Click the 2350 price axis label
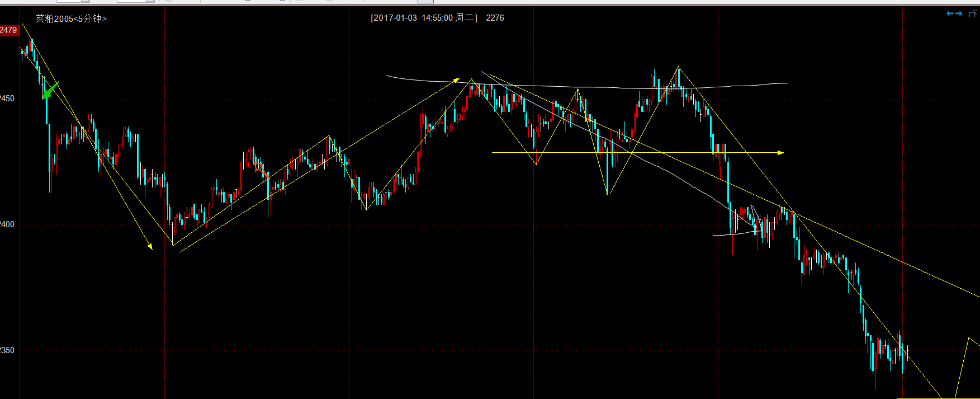Viewport: 980px width, 399px height. pyautogui.click(x=7, y=350)
